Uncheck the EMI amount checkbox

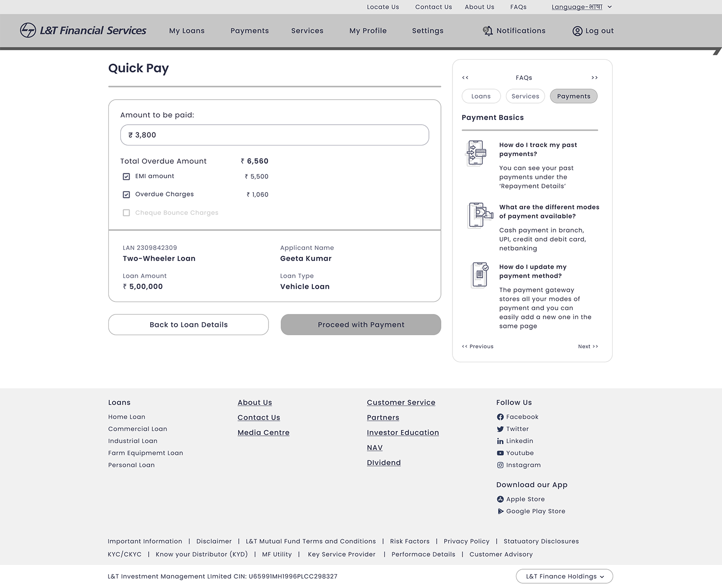126,177
